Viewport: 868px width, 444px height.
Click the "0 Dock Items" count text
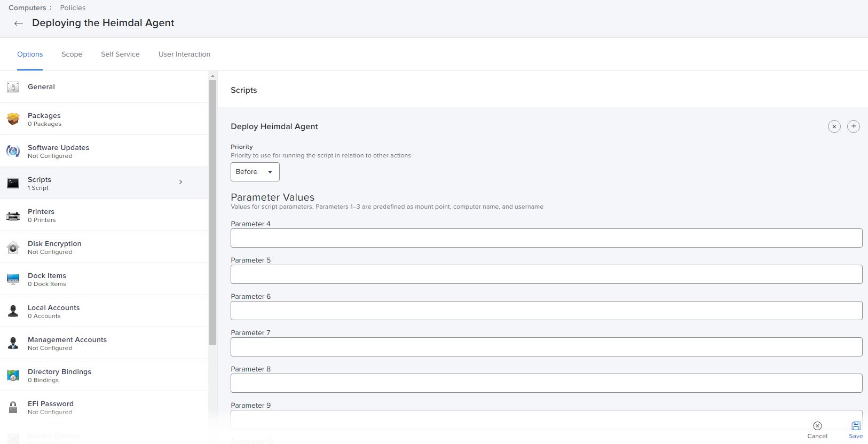pyautogui.click(x=47, y=284)
